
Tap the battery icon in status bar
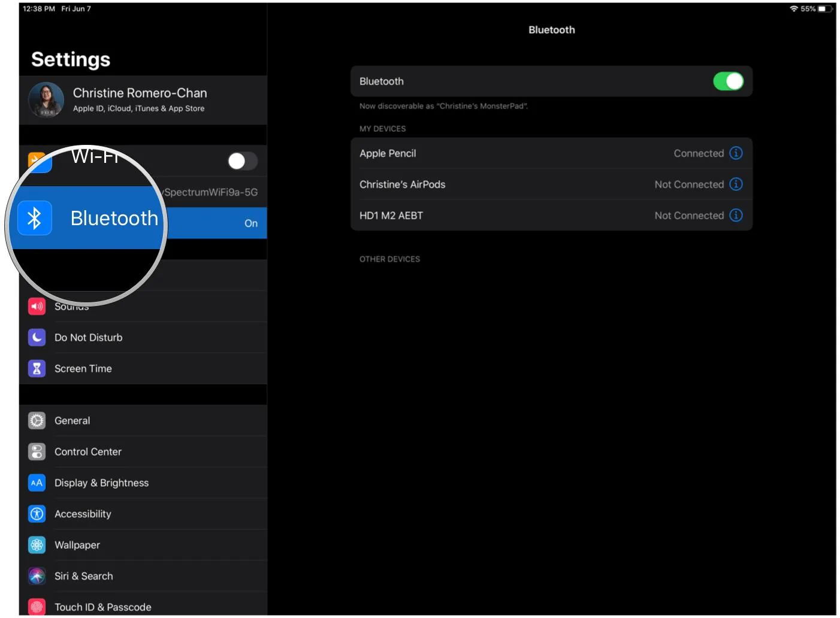(826, 8)
